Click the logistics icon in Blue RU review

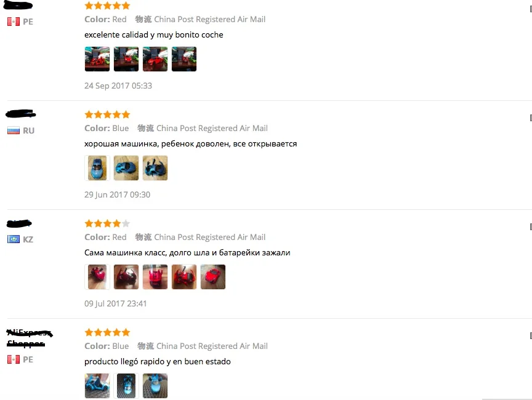[145, 128]
